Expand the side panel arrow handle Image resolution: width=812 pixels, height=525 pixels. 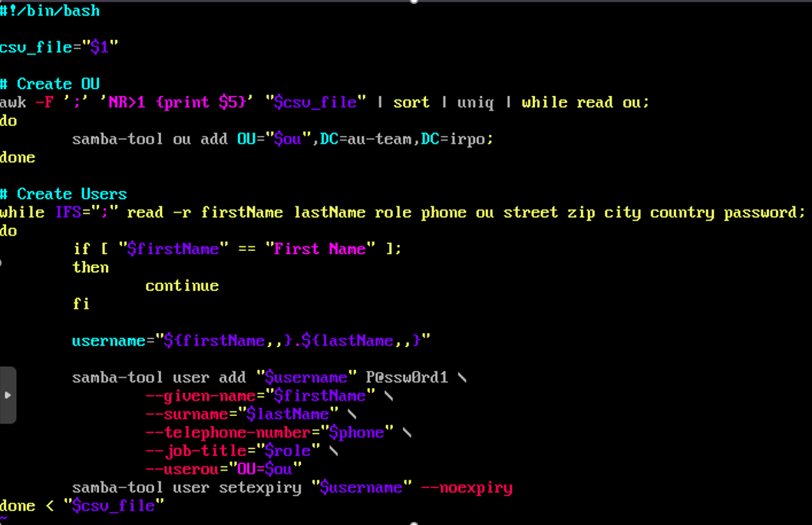8,395
